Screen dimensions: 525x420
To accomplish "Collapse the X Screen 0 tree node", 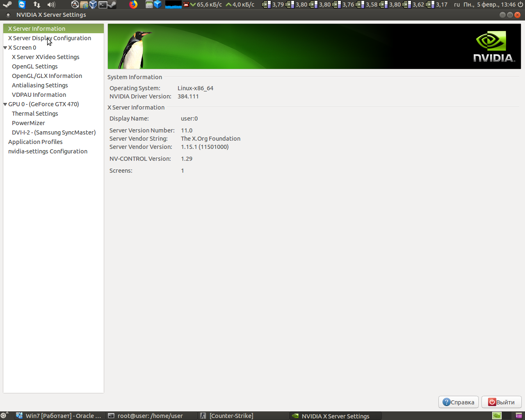I will point(5,48).
